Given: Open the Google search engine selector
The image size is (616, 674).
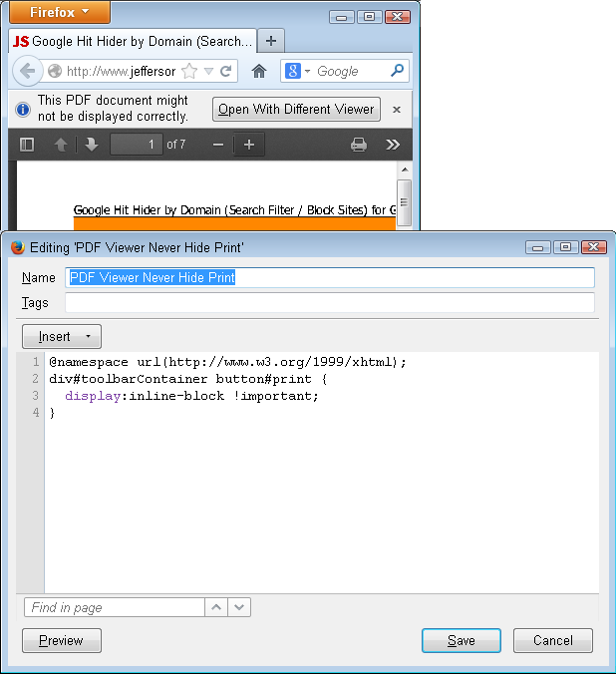Looking at the screenshot, I should (297, 71).
